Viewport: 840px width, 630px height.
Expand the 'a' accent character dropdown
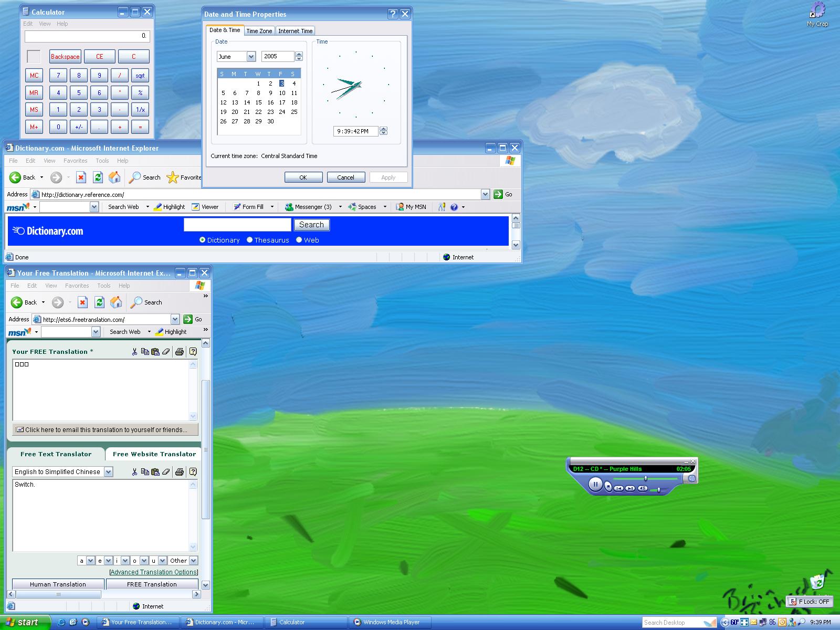coord(90,561)
